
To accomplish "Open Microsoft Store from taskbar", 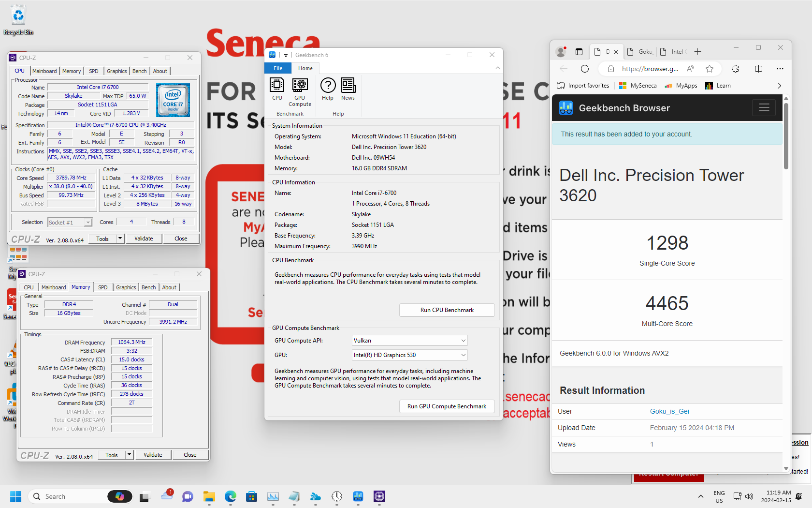I will [251, 496].
